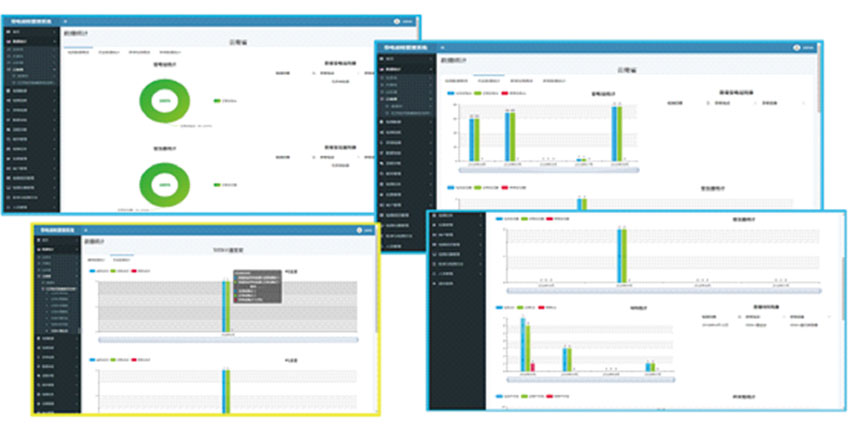Image resolution: width=848 pixels, height=432 pixels.
Task: Click hamburger menu icon in top-left window header
Action: point(65,20)
